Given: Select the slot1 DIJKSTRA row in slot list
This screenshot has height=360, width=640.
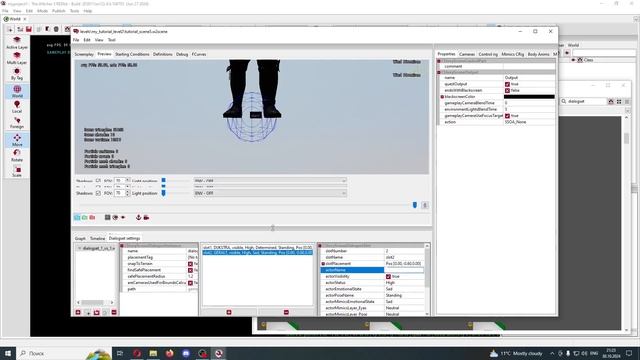Looking at the screenshot, I should (x=258, y=248).
